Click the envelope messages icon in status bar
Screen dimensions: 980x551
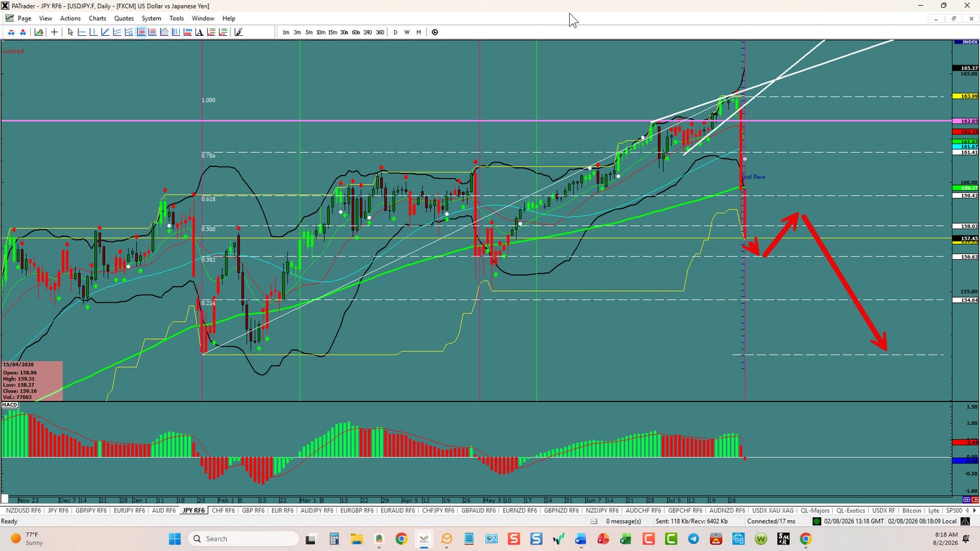[594, 521]
